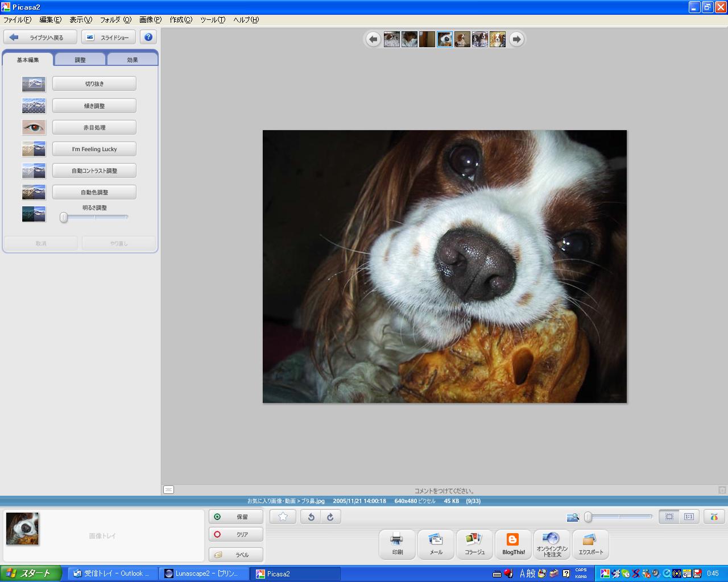Rotate the photo clockwise
Image resolution: width=728 pixels, height=582 pixels.
pos(330,517)
